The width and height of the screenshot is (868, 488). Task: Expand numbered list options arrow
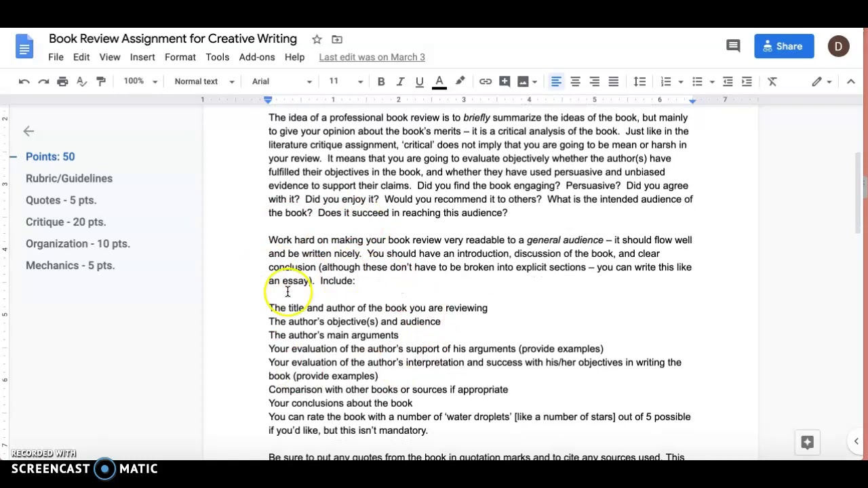click(680, 82)
